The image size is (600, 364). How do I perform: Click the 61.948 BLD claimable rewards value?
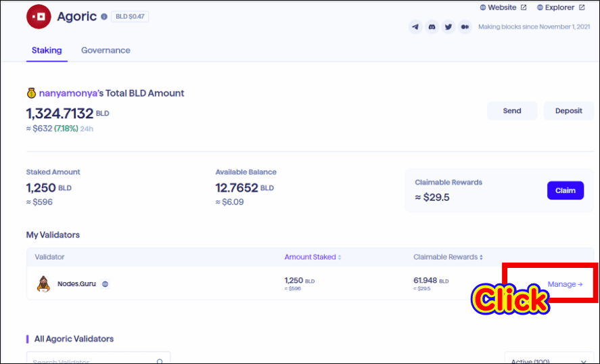tap(431, 281)
